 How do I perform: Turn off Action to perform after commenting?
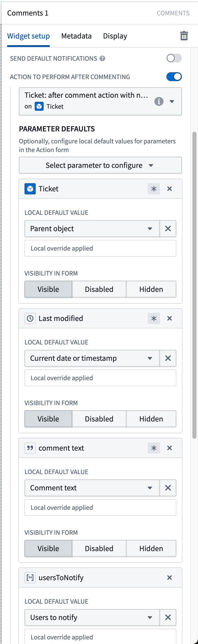click(174, 77)
